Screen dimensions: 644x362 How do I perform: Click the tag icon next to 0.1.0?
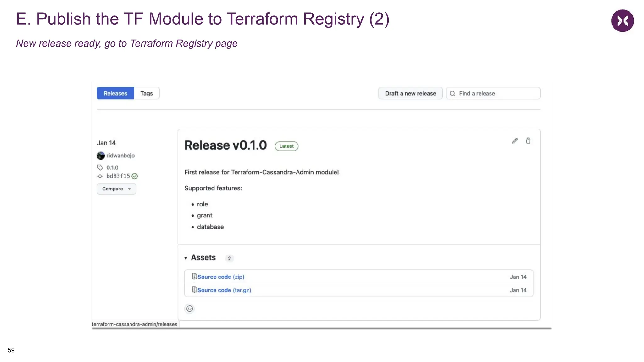pos(100,167)
